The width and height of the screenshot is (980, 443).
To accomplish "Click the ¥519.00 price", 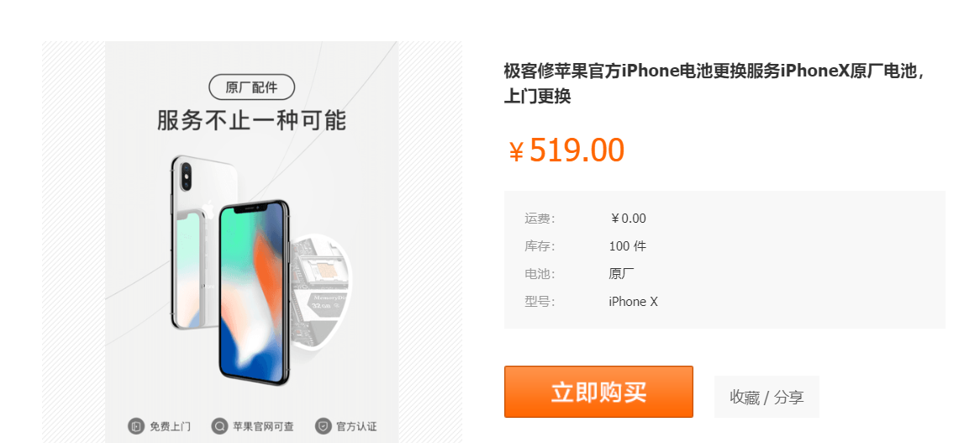I will [x=566, y=150].
